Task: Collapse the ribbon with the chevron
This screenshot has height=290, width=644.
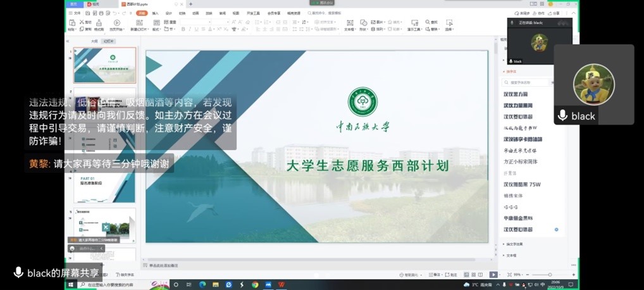Action: 573,13
